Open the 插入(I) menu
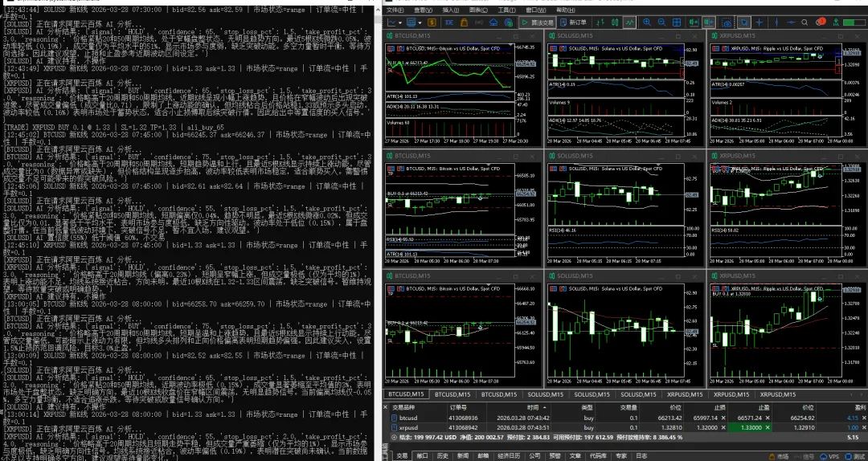The image size is (868, 461). click(451, 10)
